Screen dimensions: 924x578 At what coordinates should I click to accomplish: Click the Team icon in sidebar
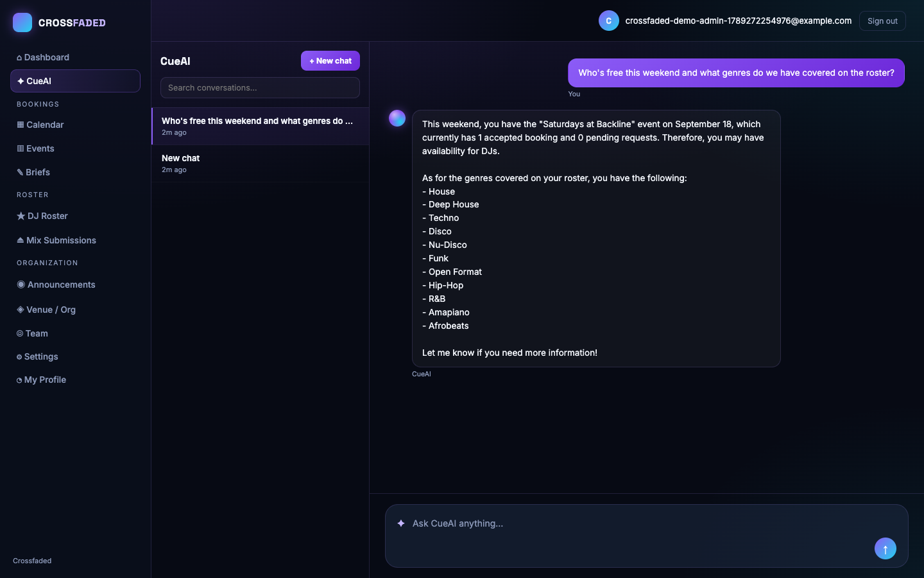click(20, 333)
